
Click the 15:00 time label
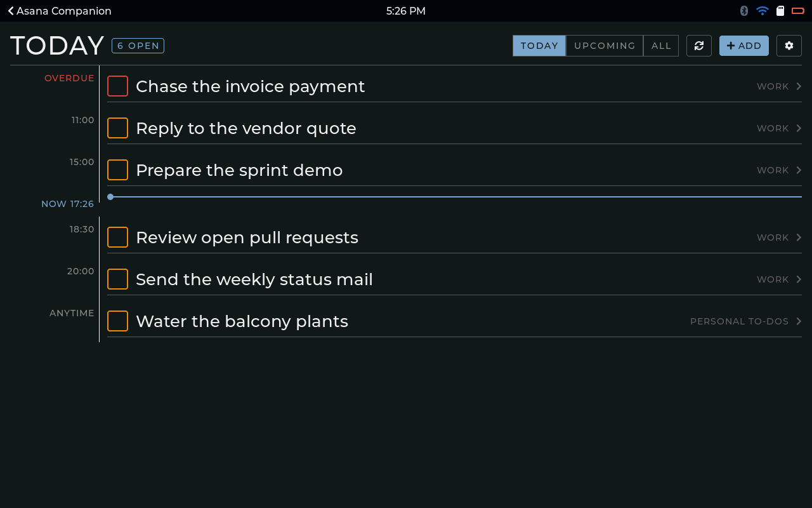(x=82, y=162)
